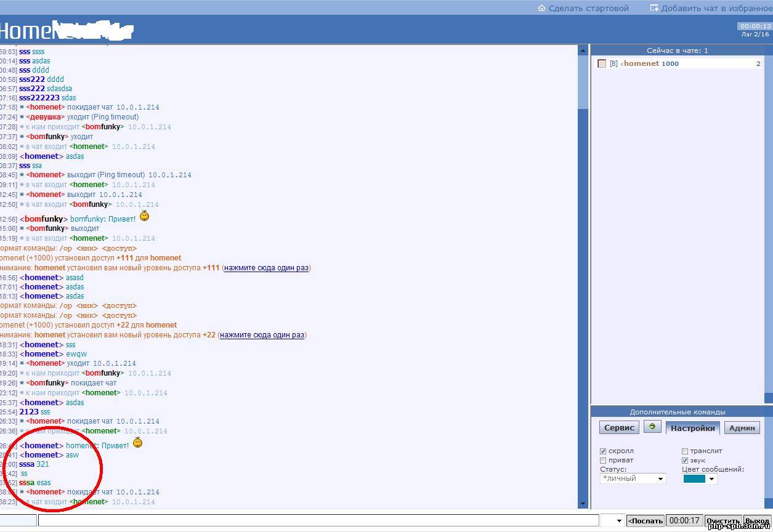Screen dimensions: 773x532
Task: Click the [B] marker in the user list
Action: point(613,63)
